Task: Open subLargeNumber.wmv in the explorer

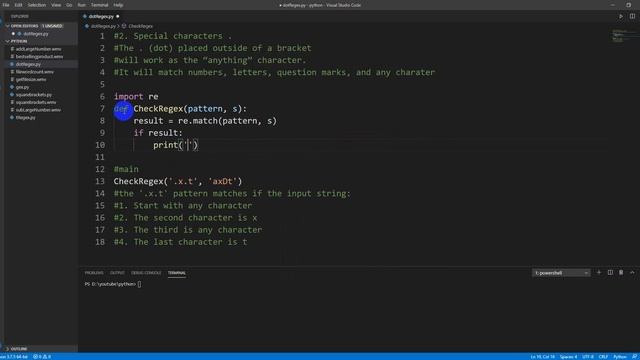Action: pyautogui.click(x=38, y=110)
